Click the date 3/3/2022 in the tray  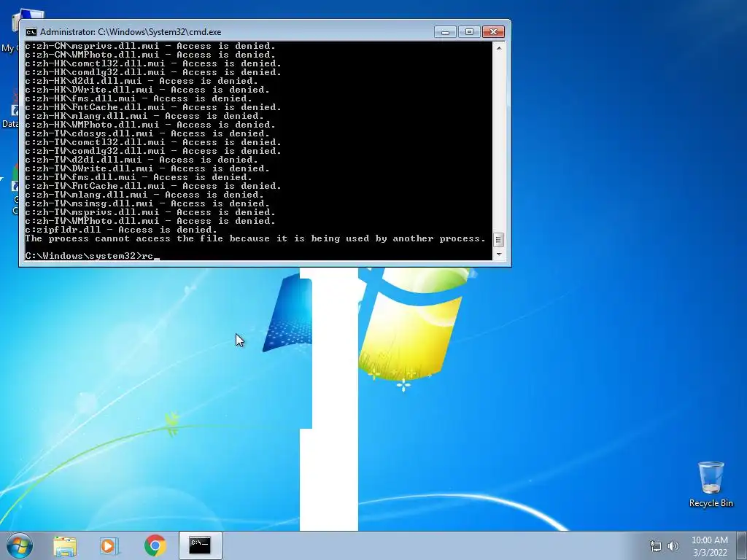(x=710, y=553)
